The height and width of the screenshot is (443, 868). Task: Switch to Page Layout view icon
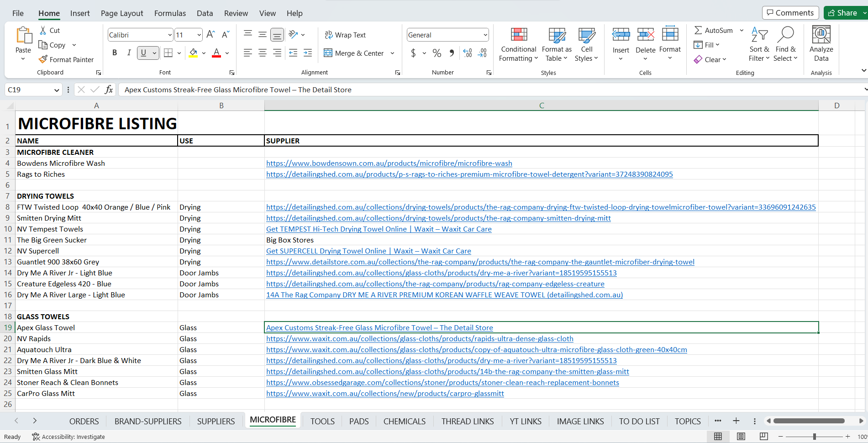click(741, 437)
